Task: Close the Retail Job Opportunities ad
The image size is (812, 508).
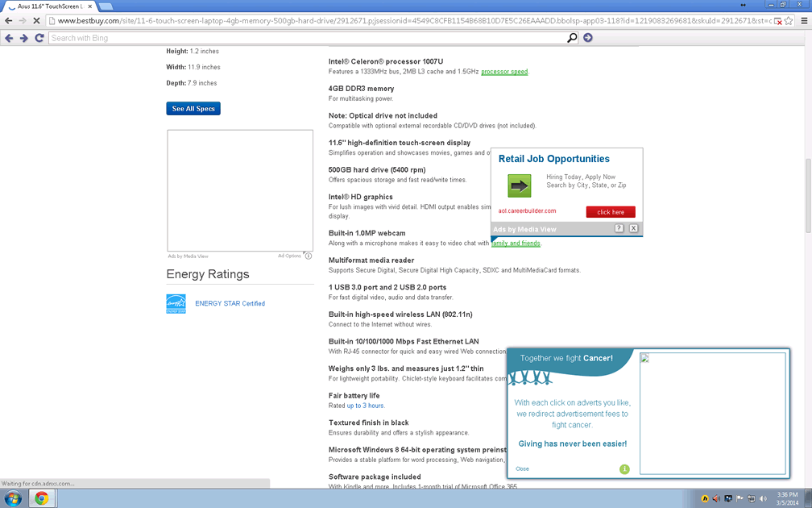Action: click(633, 229)
